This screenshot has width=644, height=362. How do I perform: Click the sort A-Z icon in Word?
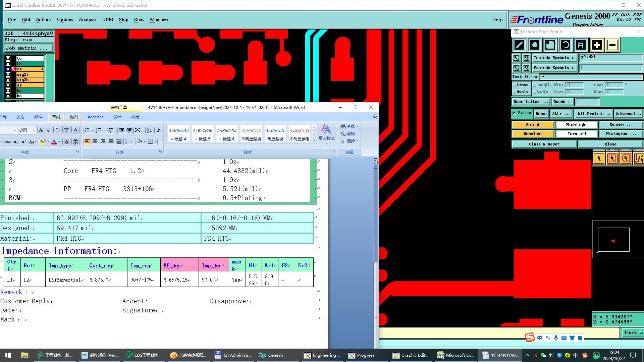pyautogui.click(x=149, y=130)
